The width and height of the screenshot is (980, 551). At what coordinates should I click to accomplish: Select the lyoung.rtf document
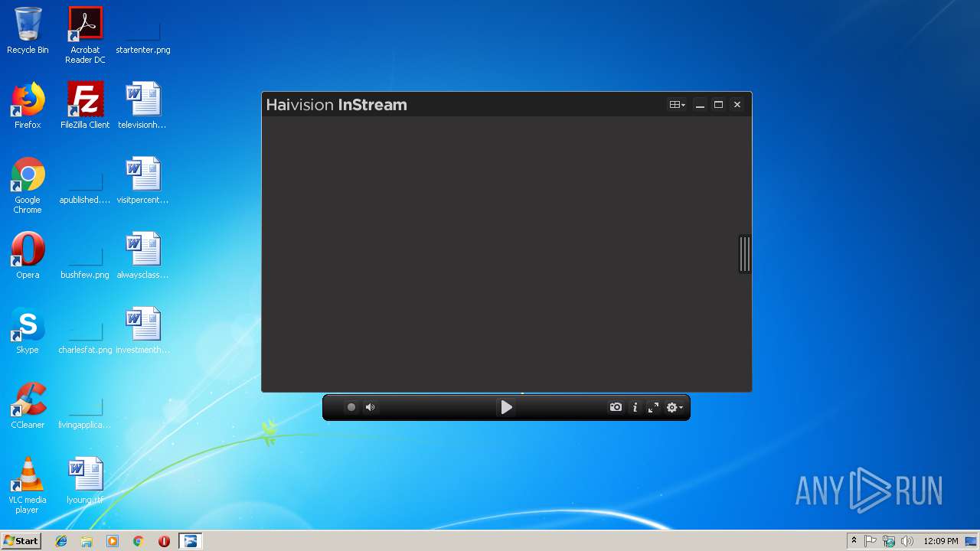click(85, 481)
